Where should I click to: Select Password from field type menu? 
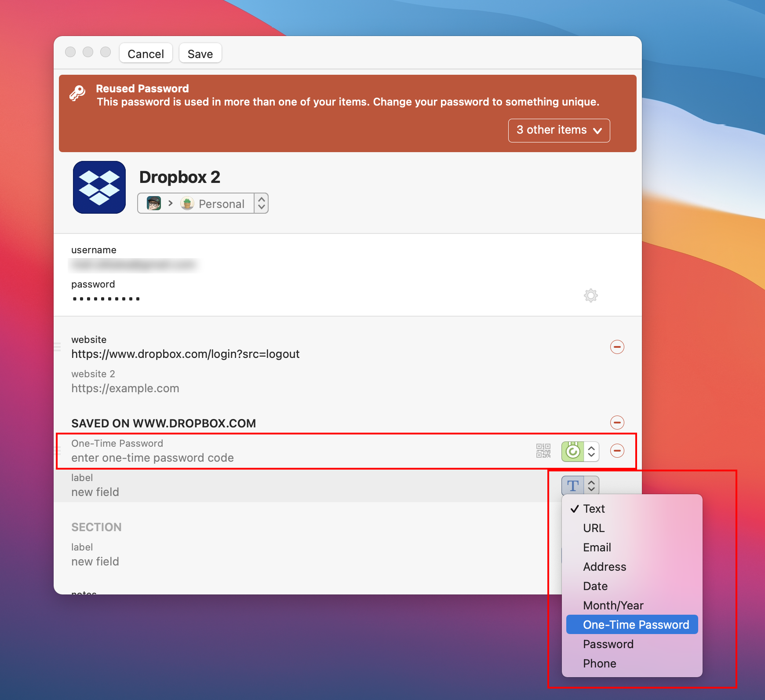coord(632,644)
